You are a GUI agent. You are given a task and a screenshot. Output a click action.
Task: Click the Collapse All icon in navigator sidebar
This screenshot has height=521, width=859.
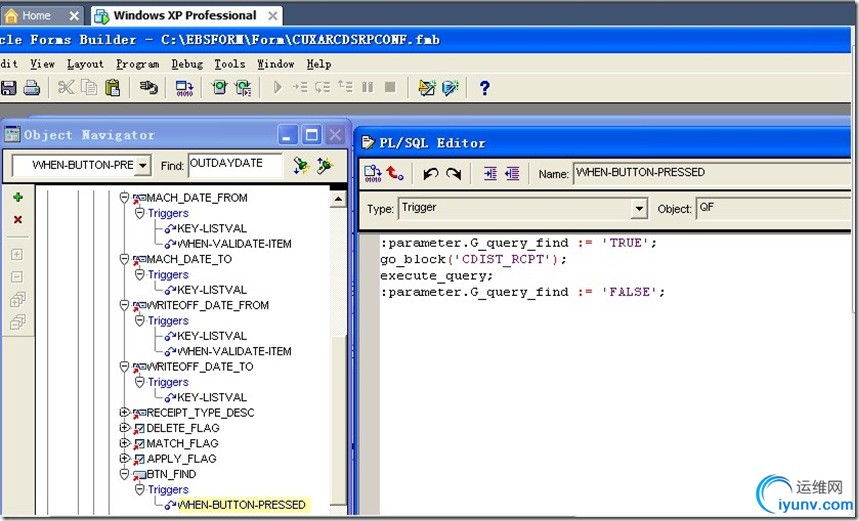[18, 322]
